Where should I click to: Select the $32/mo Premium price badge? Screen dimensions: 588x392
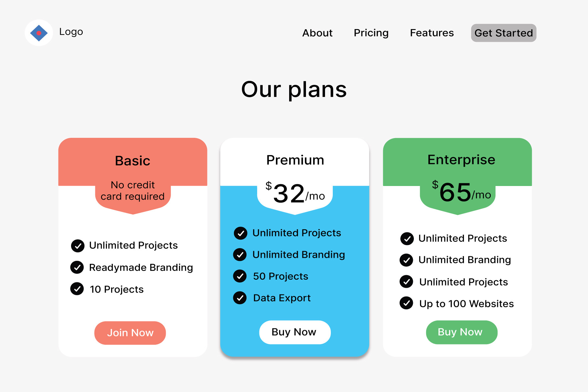295,194
